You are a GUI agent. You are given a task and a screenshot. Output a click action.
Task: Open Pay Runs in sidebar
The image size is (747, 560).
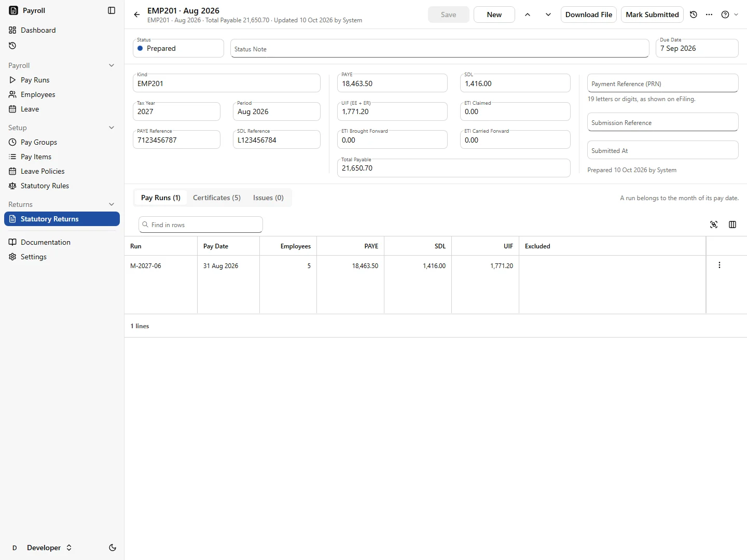click(62, 80)
